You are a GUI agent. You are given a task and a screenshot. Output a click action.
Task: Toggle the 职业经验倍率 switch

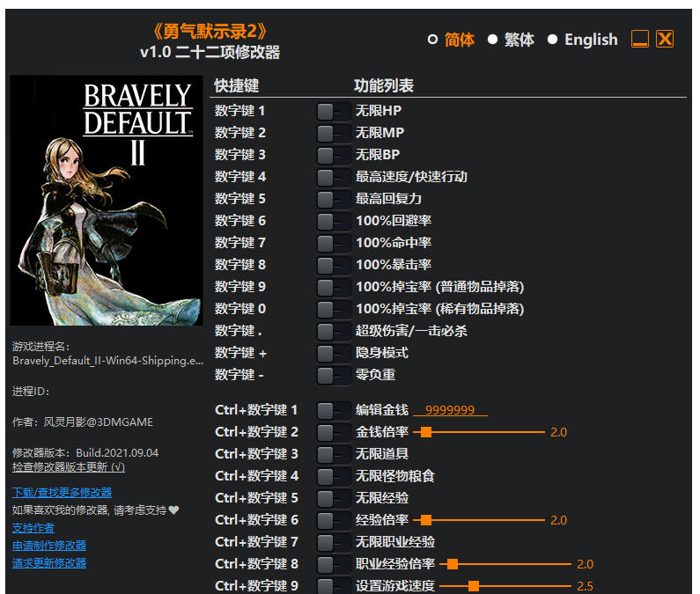click(334, 564)
